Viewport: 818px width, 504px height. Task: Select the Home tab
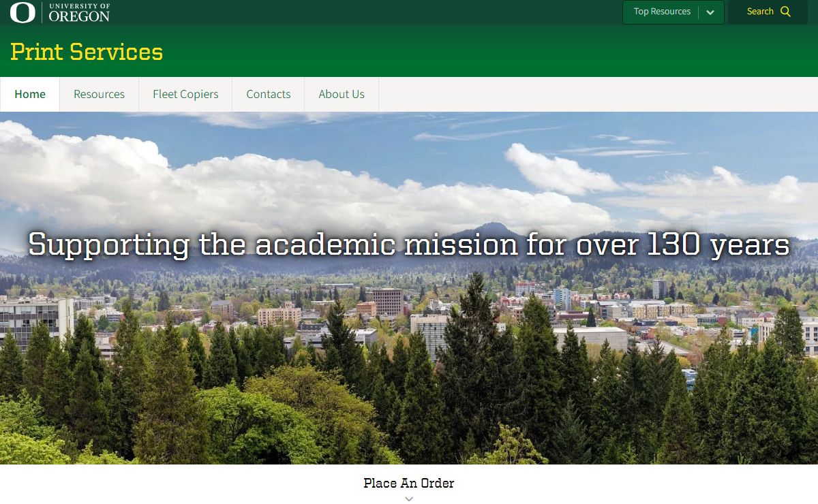click(x=30, y=94)
